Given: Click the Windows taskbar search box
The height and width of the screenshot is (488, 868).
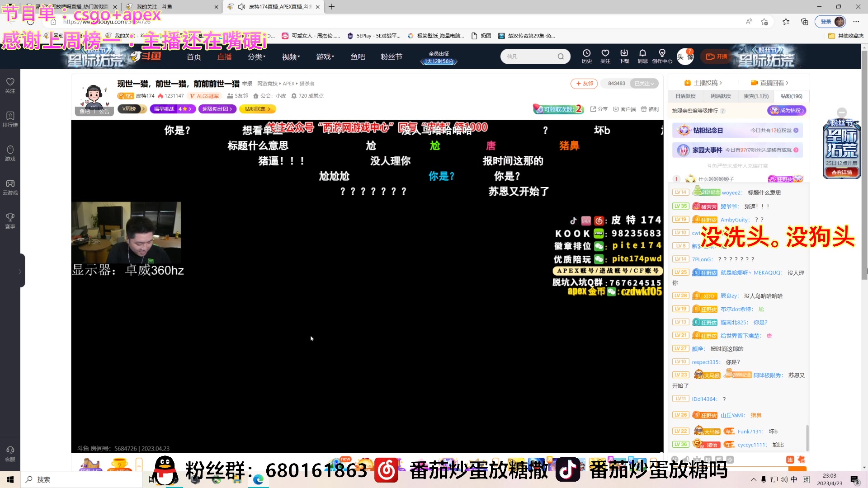Looking at the screenshot, I should point(81,479).
